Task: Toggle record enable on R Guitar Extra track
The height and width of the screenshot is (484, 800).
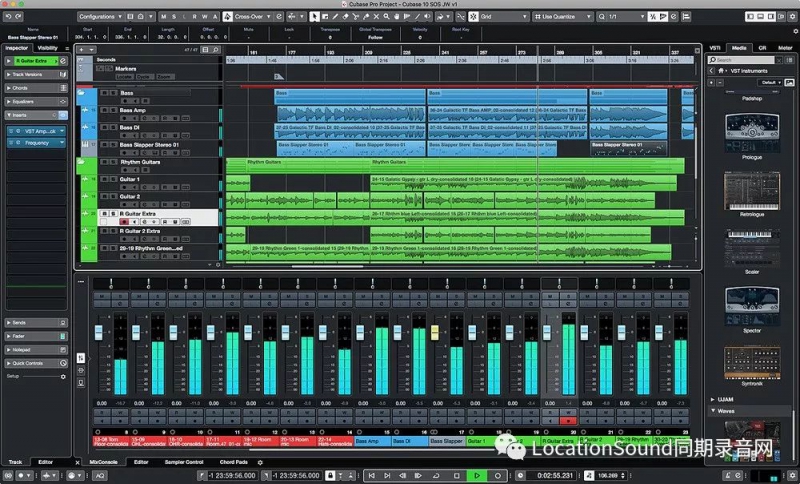Action: (x=124, y=222)
